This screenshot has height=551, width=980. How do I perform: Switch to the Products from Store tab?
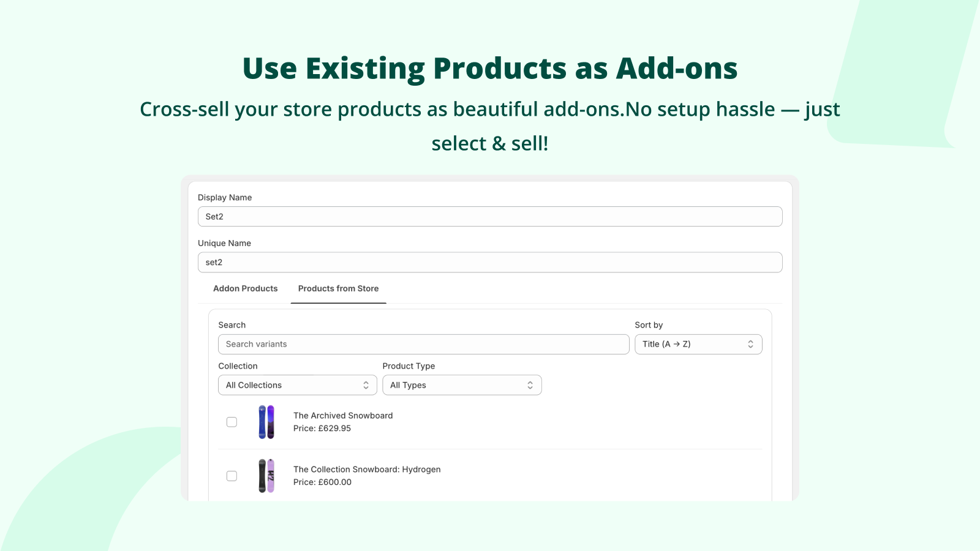[338, 288]
